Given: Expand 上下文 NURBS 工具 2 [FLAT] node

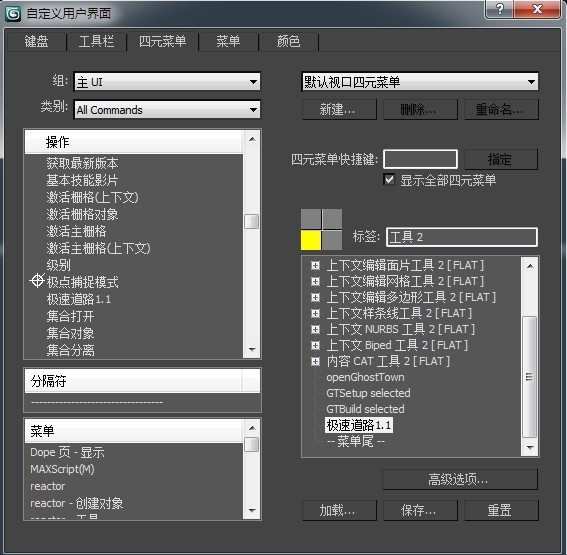Looking at the screenshot, I should [315, 329].
